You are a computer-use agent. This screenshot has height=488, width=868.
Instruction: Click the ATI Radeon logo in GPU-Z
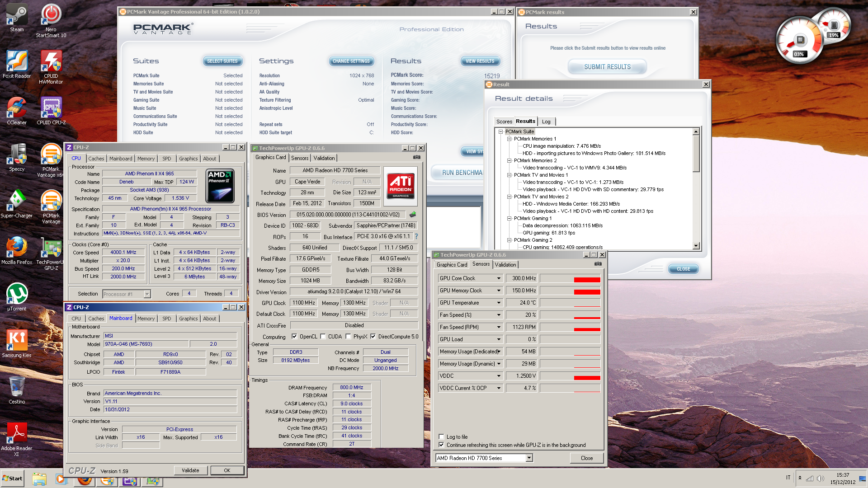point(401,186)
